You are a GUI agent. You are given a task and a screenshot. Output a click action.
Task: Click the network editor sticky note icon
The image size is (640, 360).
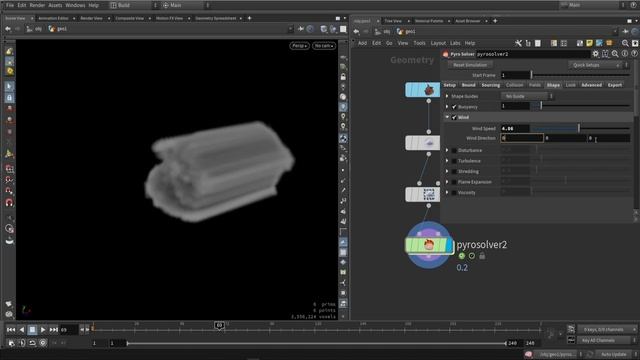[x=589, y=43]
